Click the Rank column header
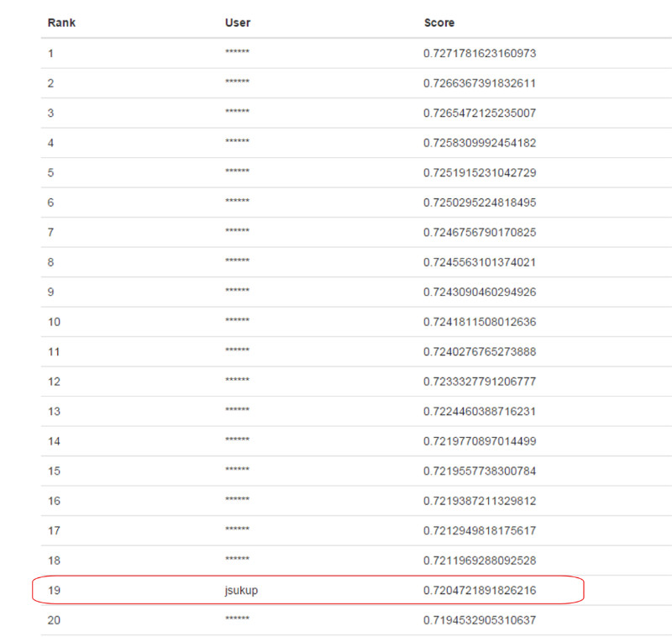The height and width of the screenshot is (637, 672). click(x=61, y=23)
